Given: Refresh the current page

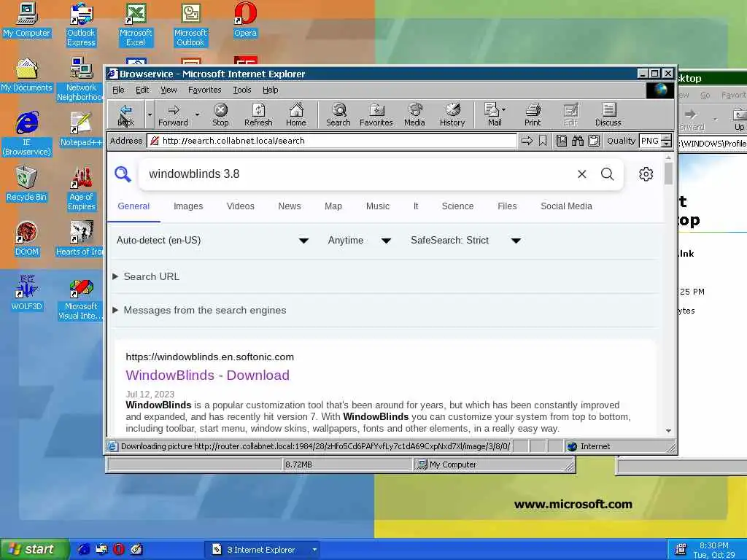Looking at the screenshot, I should [x=258, y=114].
